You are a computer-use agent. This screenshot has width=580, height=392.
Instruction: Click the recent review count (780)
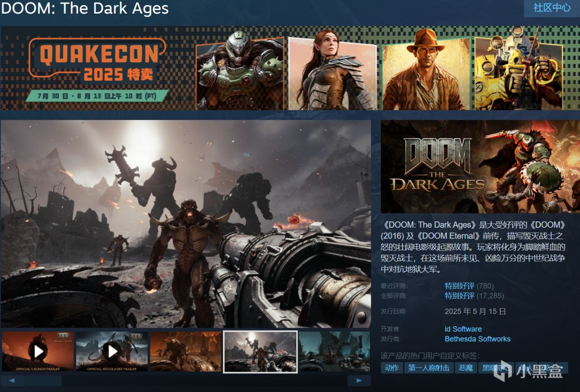(x=485, y=286)
